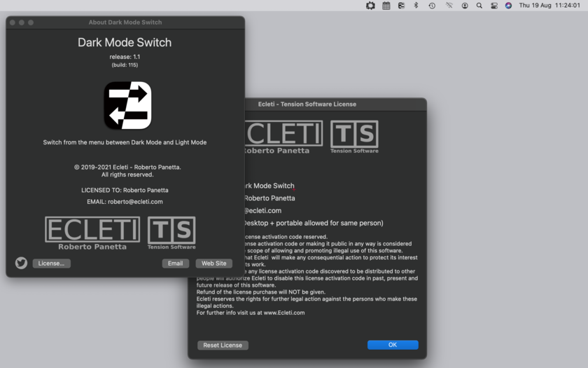Confirm with the blue OK button
Viewport: 588px width, 368px height.
click(393, 345)
